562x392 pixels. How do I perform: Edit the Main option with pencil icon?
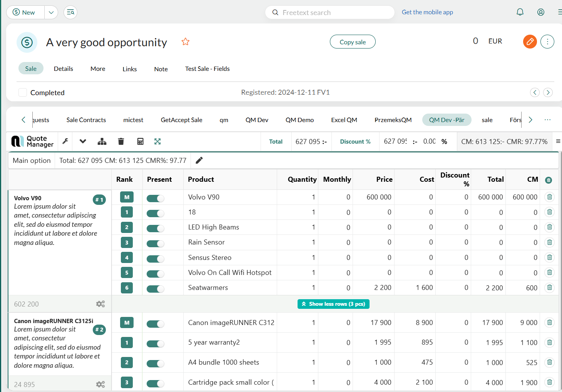199,161
